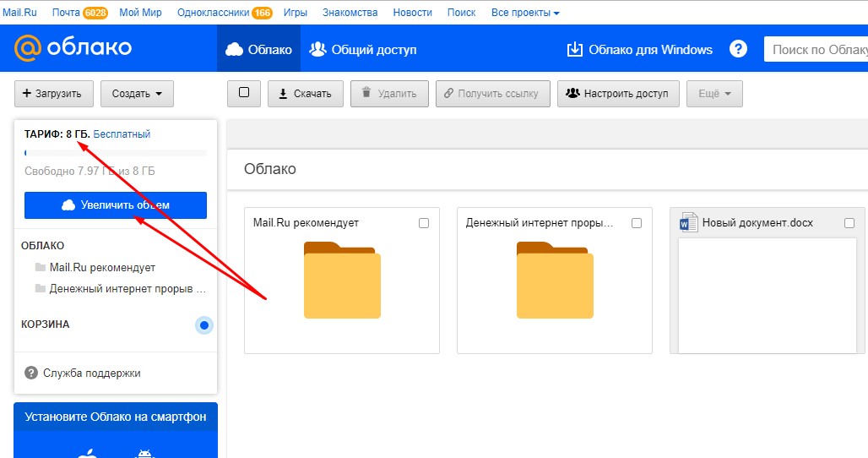Open Мой Мир in top bar
Screen dimensions: 868x458
click(141, 12)
